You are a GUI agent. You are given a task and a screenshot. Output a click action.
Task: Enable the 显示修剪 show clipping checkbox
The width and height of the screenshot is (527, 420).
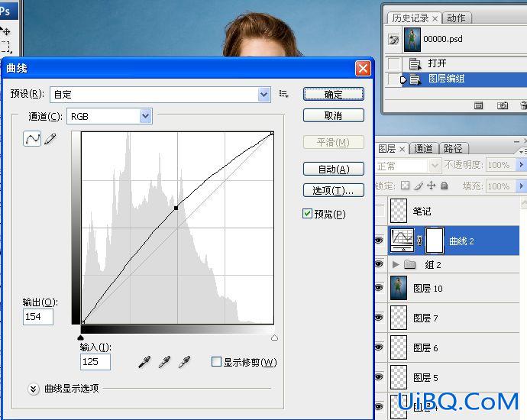pyautogui.click(x=216, y=362)
